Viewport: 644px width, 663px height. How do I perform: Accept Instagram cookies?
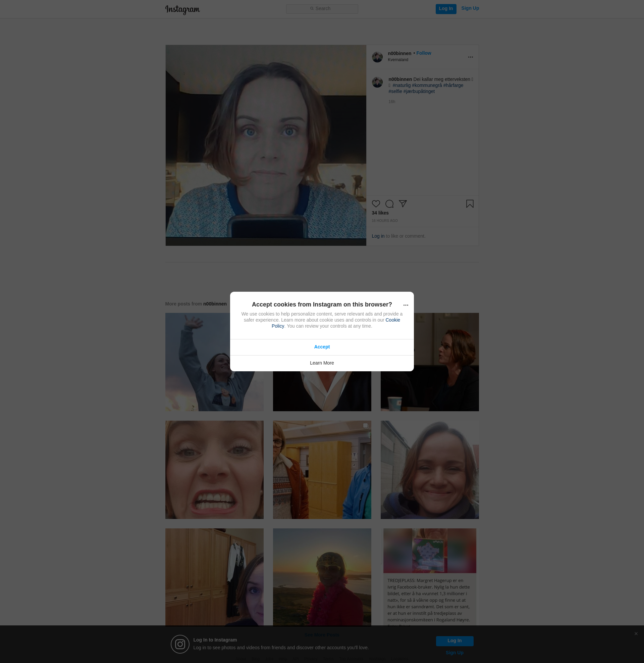[322, 347]
